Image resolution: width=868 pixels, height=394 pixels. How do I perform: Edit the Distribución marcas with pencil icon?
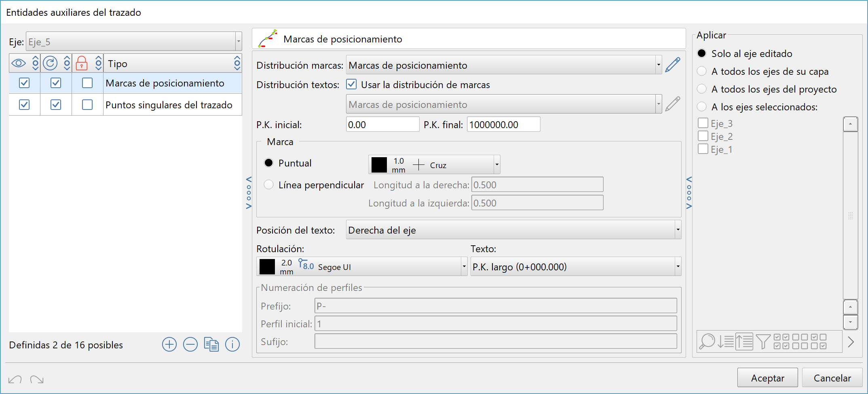[x=673, y=65]
